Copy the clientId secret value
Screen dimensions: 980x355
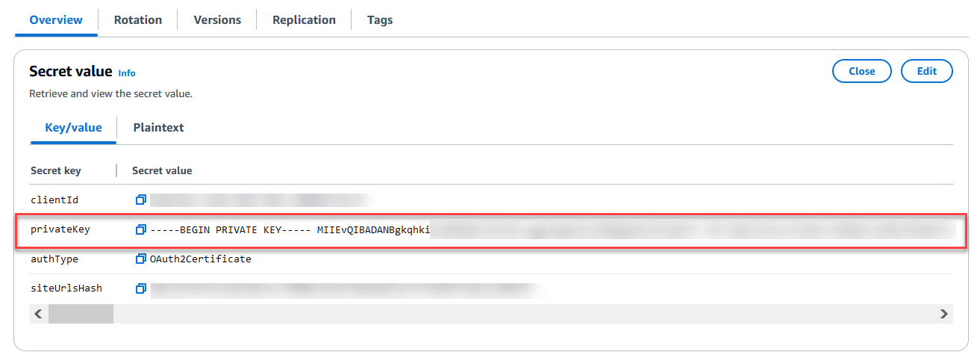point(140,200)
